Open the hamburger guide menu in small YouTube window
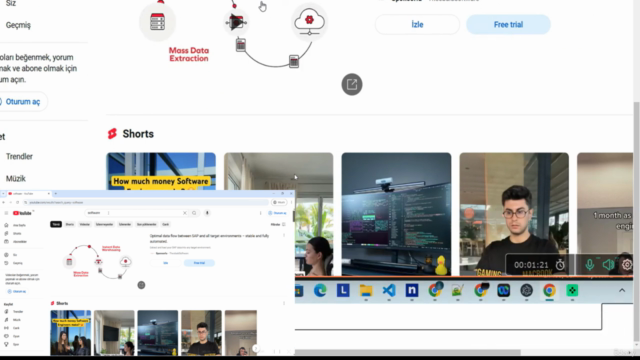 (6, 213)
